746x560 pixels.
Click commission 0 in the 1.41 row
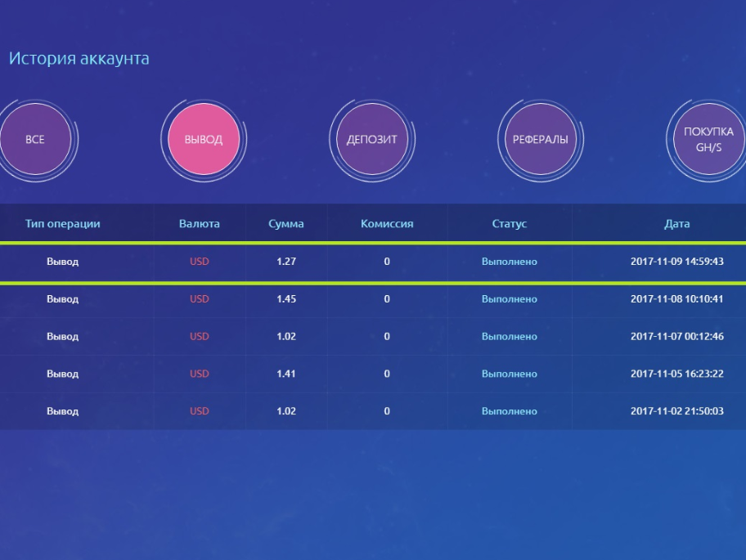coord(387,374)
